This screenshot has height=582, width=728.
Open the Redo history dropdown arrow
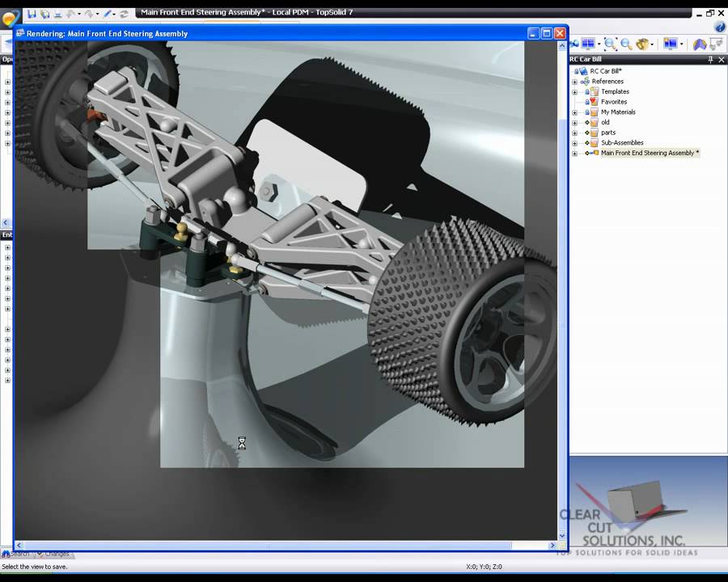click(x=98, y=14)
